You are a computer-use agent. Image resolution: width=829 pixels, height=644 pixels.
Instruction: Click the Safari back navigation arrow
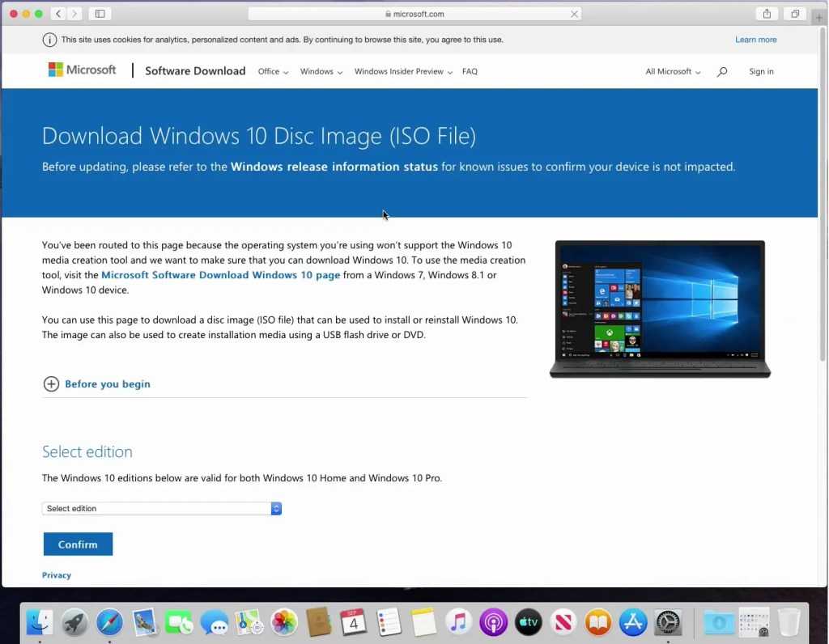[58, 14]
